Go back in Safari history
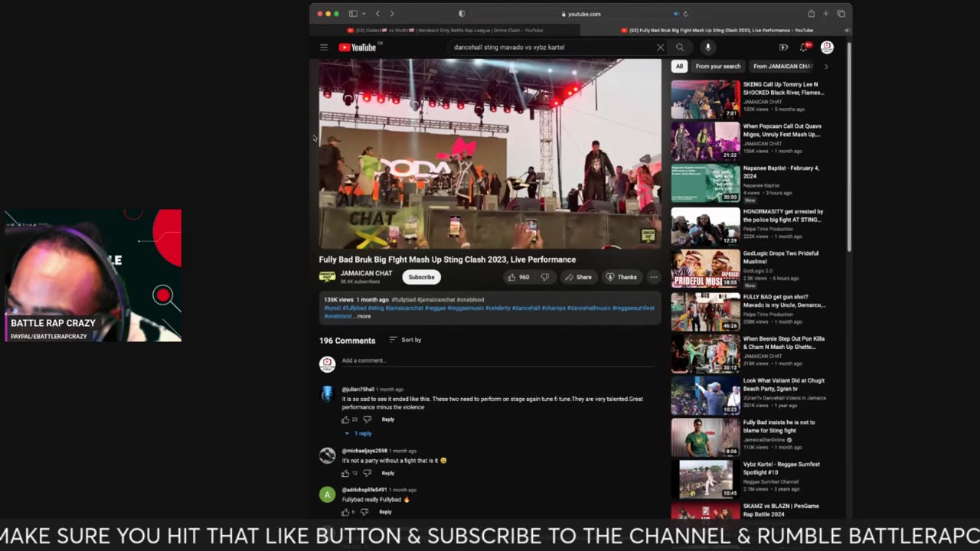This screenshot has width=980, height=551. (377, 14)
